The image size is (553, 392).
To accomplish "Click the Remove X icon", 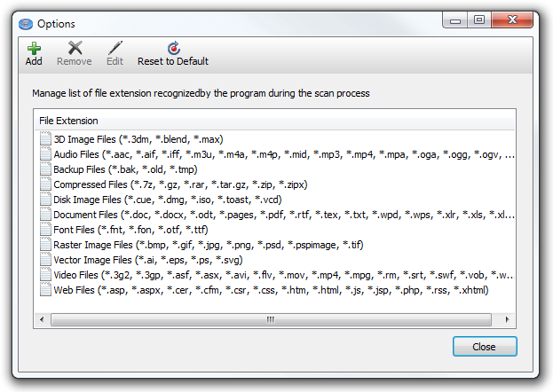I will [75, 48].
